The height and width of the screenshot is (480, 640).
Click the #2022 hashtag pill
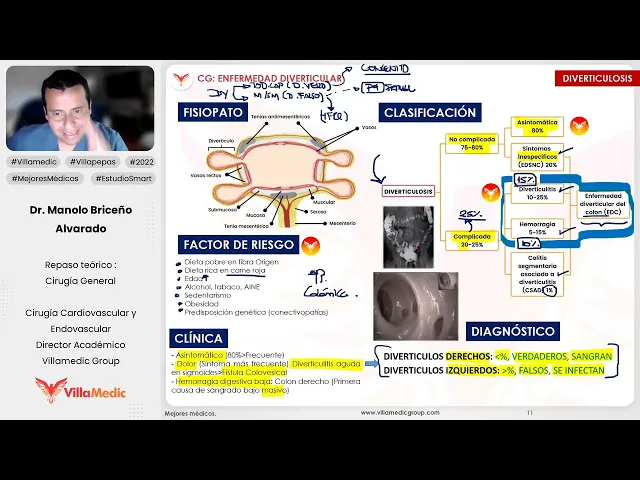(x=141, y=162)
